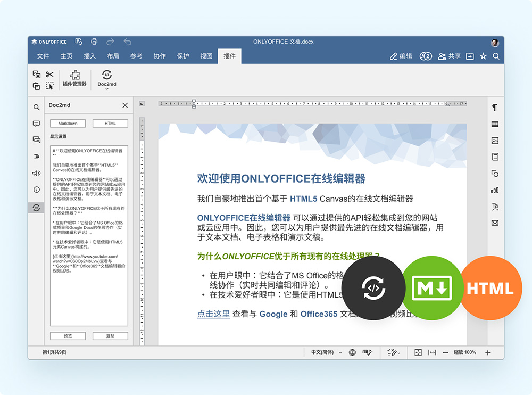This screenshot has width=532, height=395.
Task: Open chat panel in left sidebar
Action: point(36,139)
